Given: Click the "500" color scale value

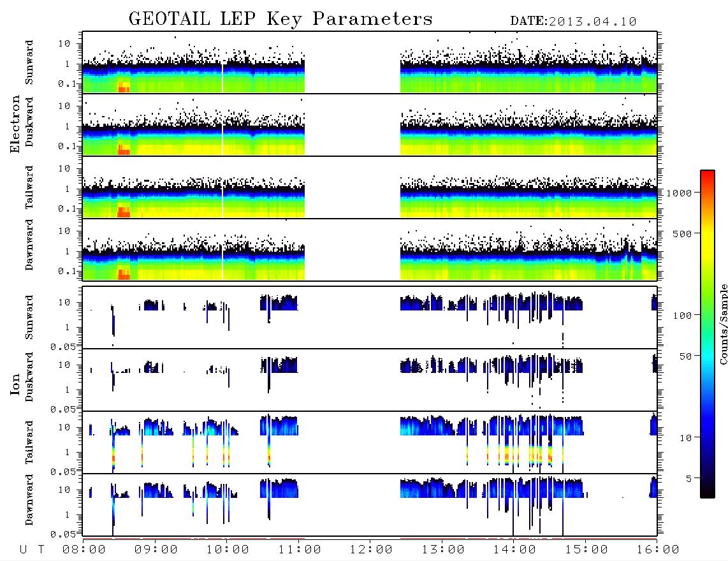Looking at the screenshot, I should pyautogui.click(x=683, y=233).
